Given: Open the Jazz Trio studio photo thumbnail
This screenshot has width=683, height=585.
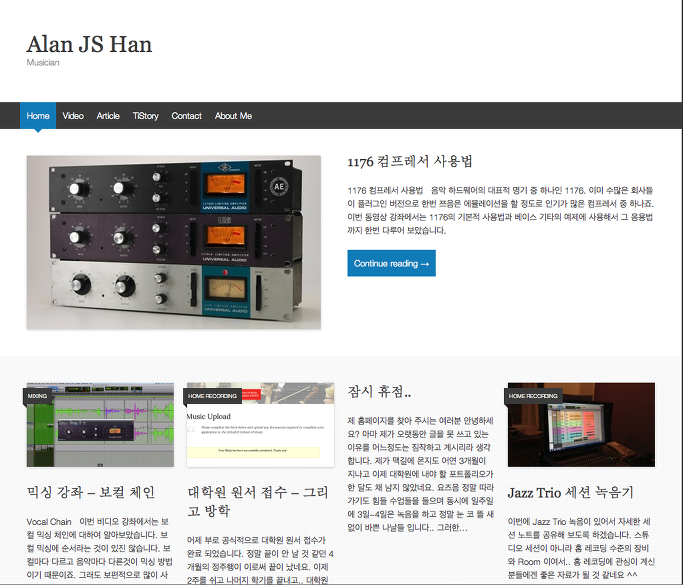Looking at the screenshot, I should (x=581, y=425).
